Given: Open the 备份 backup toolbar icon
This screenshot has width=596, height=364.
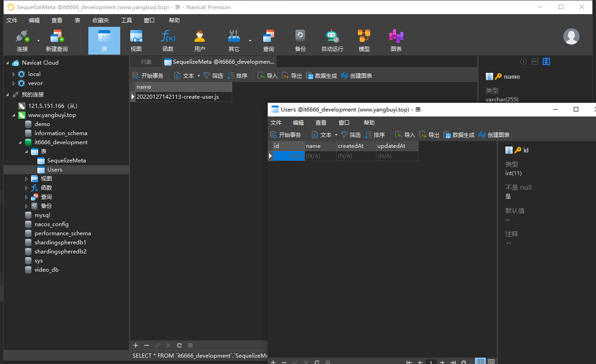Looking at the screenshot, I should pyautogui.click(x=300, y=41).
